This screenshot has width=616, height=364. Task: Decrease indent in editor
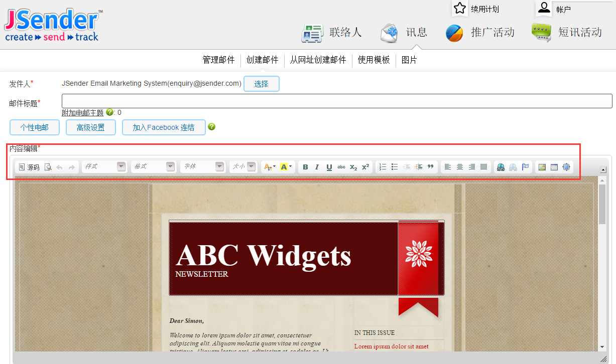point(407,167)
